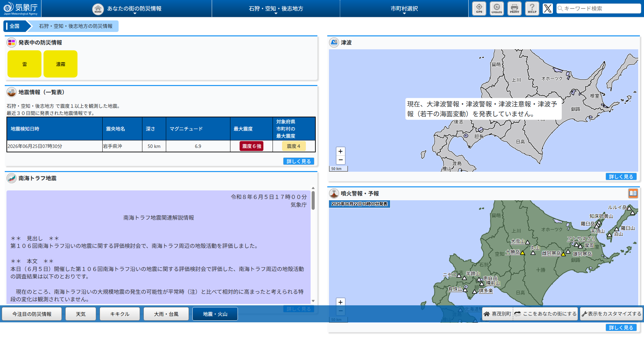Select the 羊蹄山 volcano triangle marker

coord(465,278)
